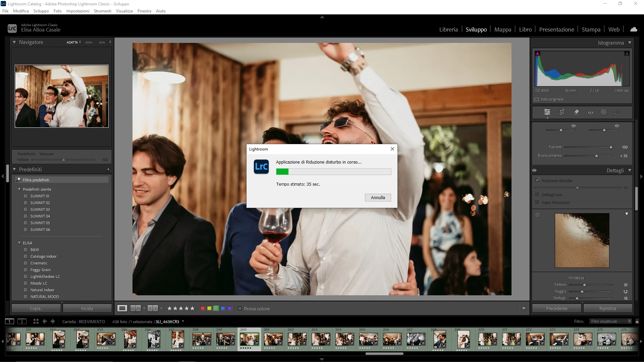Open the Filtri disattivati filter dropdown
The image size is (644, 362).
click(610, 321)
